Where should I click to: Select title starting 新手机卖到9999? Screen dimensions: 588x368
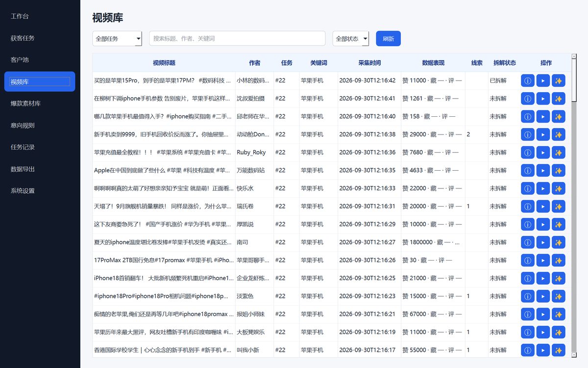[x=163, y=134]
